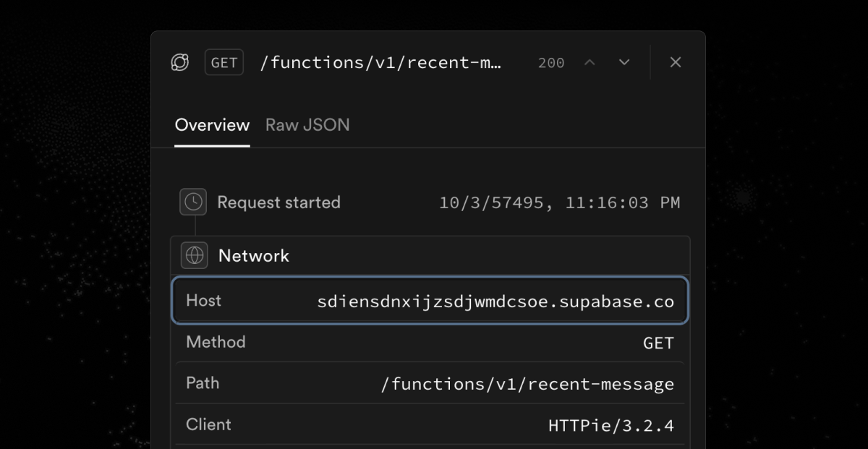Switch to the Raw JSON tab

[307, 125]
